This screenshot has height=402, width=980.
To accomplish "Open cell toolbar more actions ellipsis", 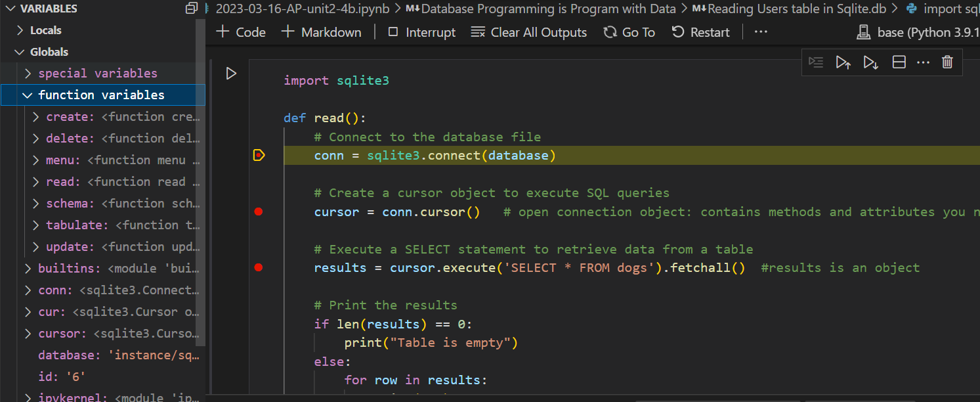I will point(923,62).
